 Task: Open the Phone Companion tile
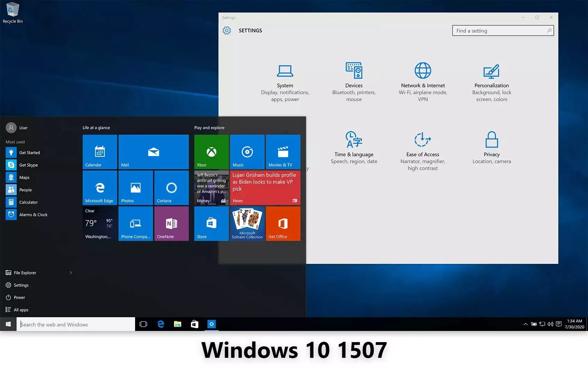point(136,224)
